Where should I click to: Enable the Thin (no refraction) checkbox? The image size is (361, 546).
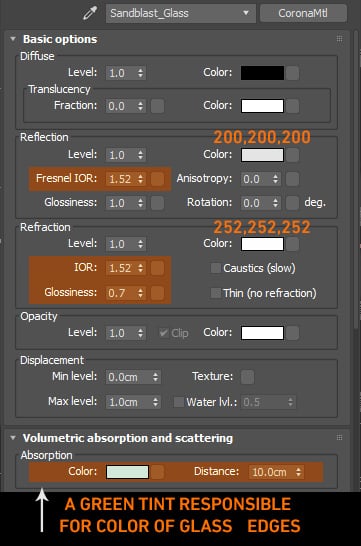click(215, 293)
